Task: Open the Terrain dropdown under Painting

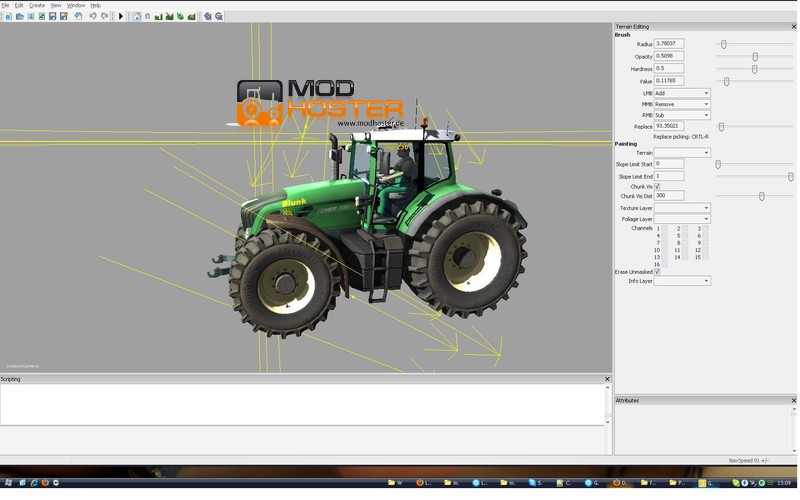Action: (682, 153)
